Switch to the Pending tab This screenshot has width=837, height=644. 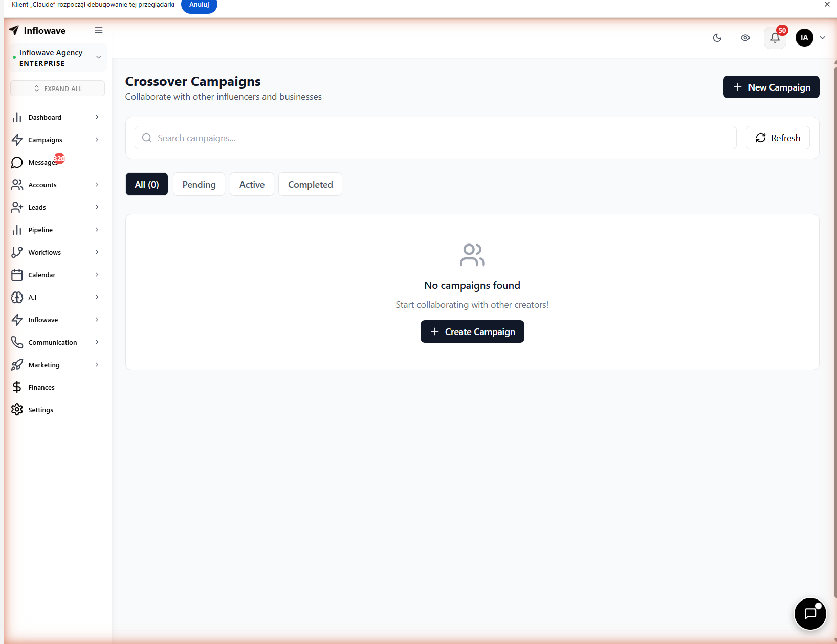(x=199, y=184)
